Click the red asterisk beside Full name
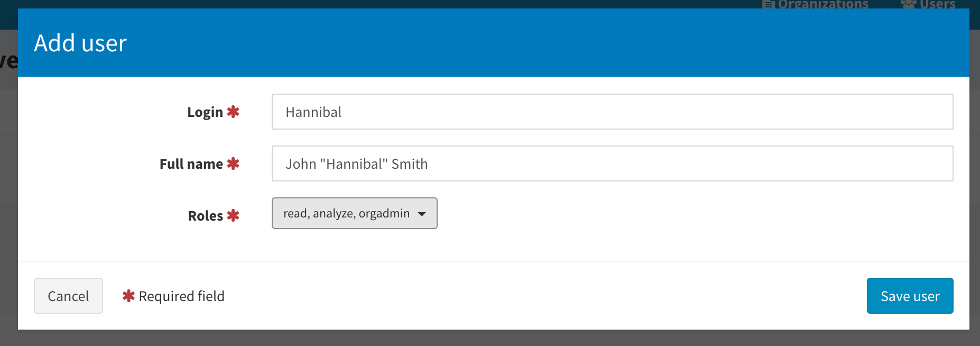The width and height of the screenshot is (980, 346). pyautogui.click(x=233, y=163)
